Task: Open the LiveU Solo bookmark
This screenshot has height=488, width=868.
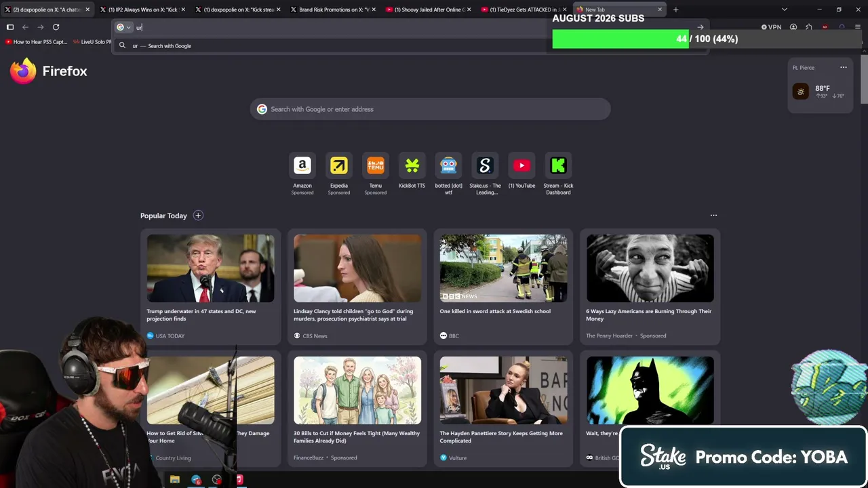Action: 92,42
